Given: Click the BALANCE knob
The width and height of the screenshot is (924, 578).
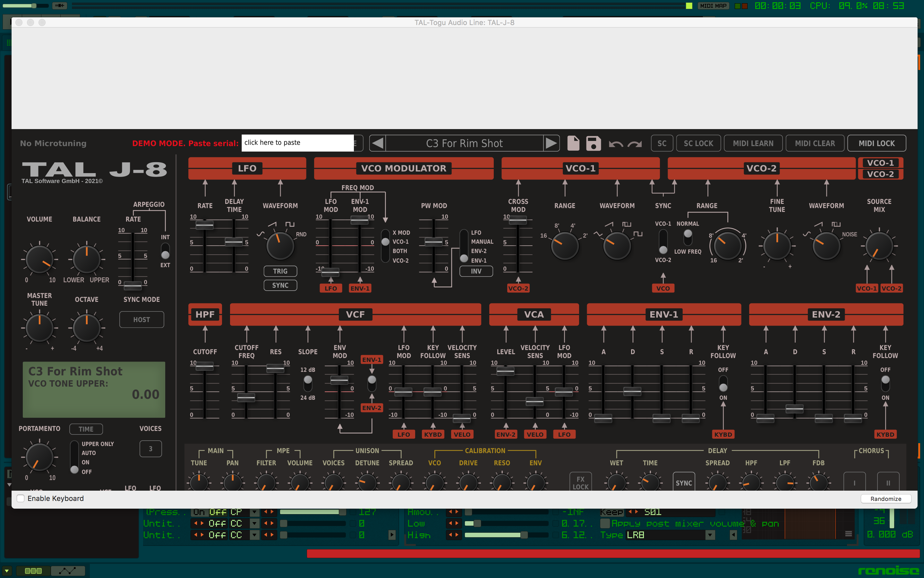Looking at the screenshot, I should pyautogui.click(x=87, y=259).
